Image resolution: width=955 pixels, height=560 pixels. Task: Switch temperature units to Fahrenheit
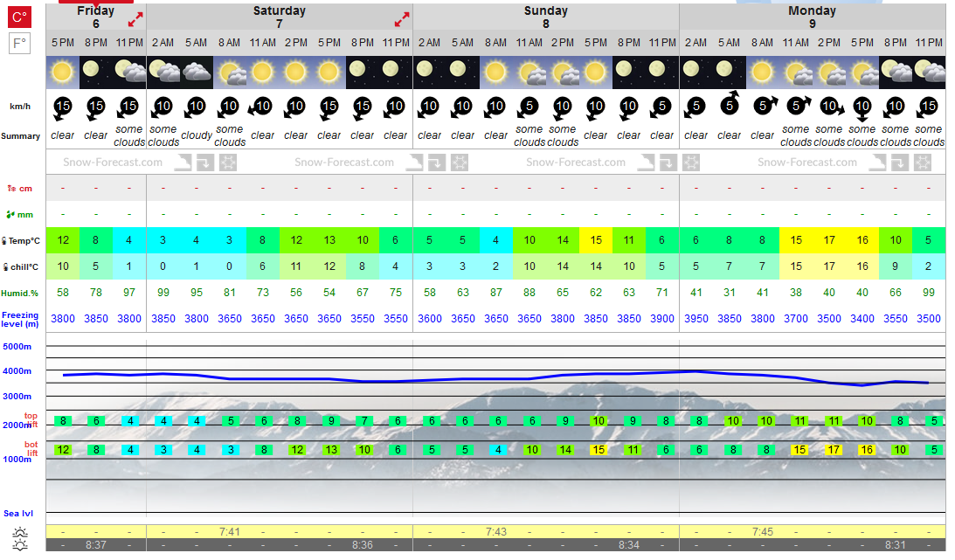click(x=19, y=43)
